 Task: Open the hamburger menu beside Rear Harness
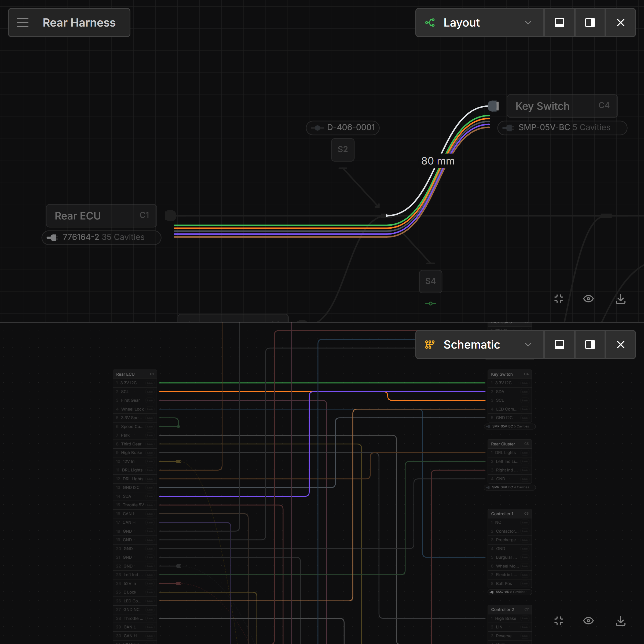coord(22,23)
